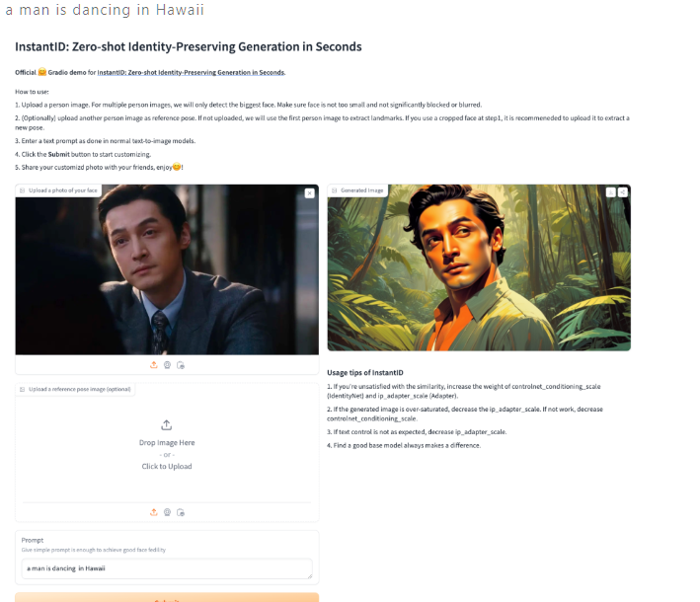Image resolution: width=700 pixels, height=602 pixels.
Task: Select the generated jungle portrait image
Action: (x=479, y=267)
